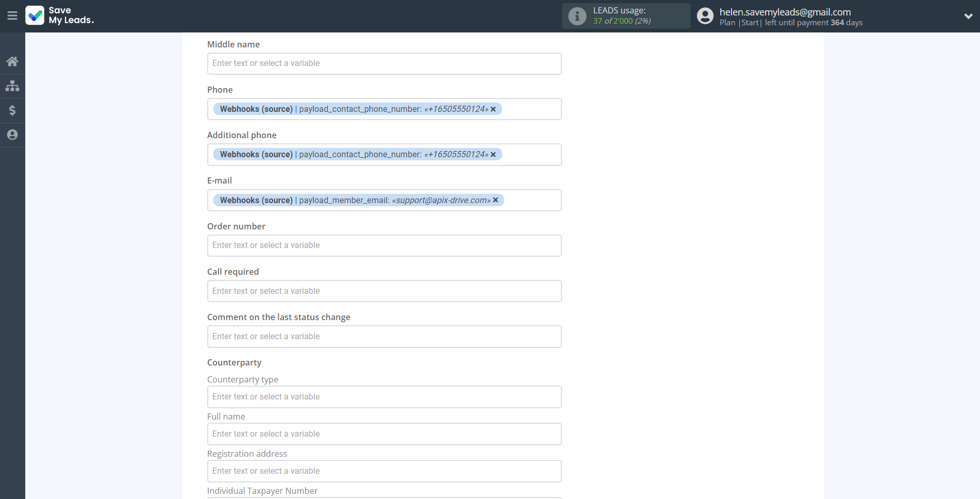Open profile icon in sidebar
The height and width of the screenshot is (499, 980).
click(x=12, y=135)
